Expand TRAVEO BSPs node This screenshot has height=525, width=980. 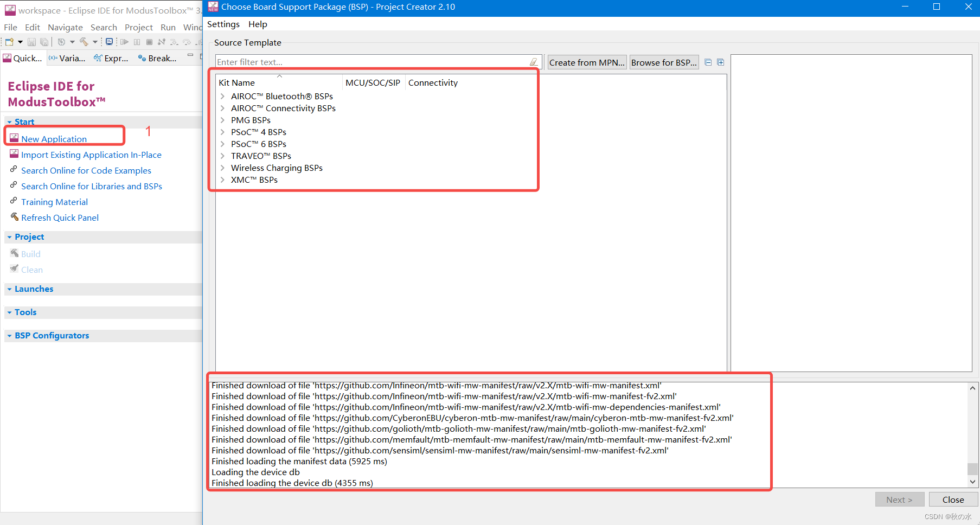[x=222, y=156]
